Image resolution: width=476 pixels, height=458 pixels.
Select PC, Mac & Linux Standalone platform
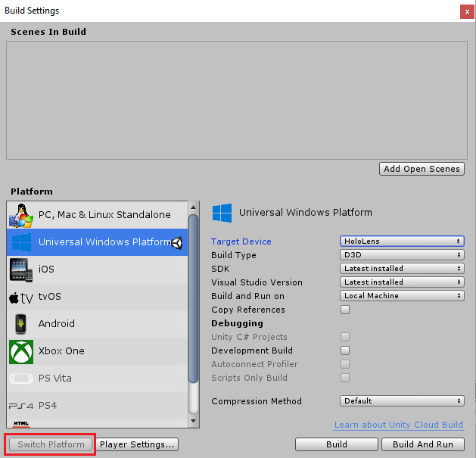[x=97, y=215]
